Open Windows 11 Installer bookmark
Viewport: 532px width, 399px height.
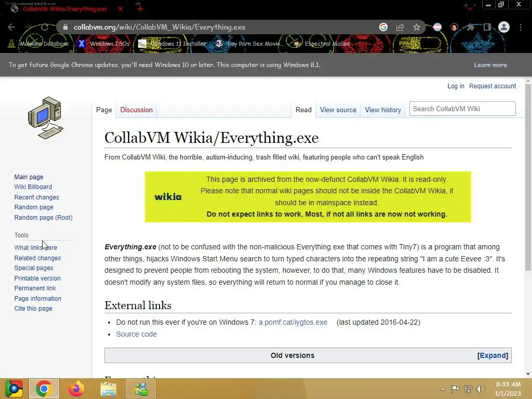point(172,44)
